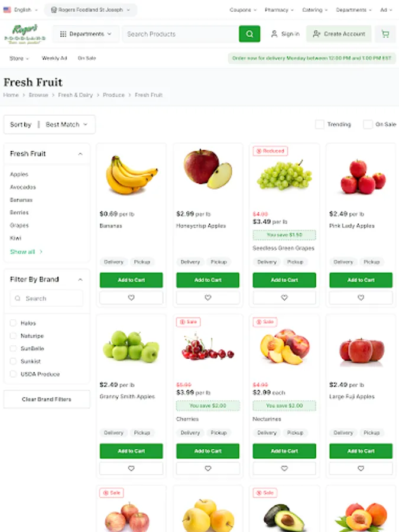
Task: Open the Seedless Green Grapes product image
Action: tap(284, 176)
